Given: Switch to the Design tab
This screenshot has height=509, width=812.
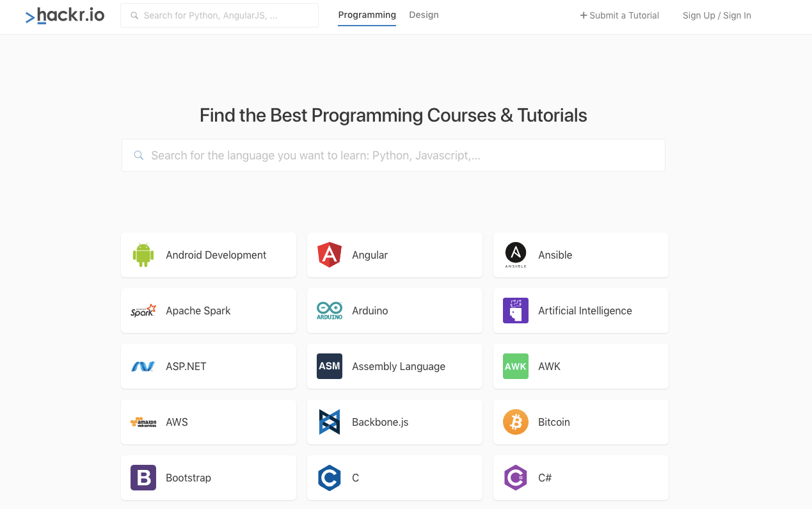Looking at the screenshot, I should pos(424,15).
